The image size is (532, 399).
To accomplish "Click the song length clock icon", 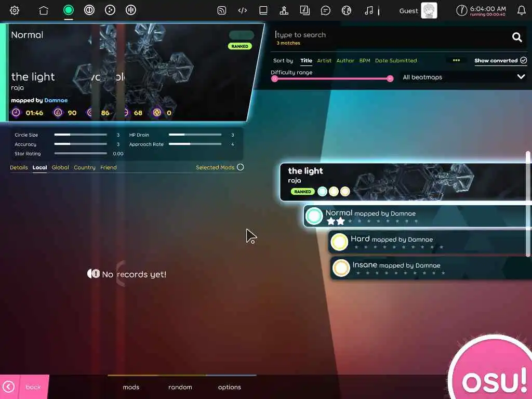I will (x=16, y=112).
